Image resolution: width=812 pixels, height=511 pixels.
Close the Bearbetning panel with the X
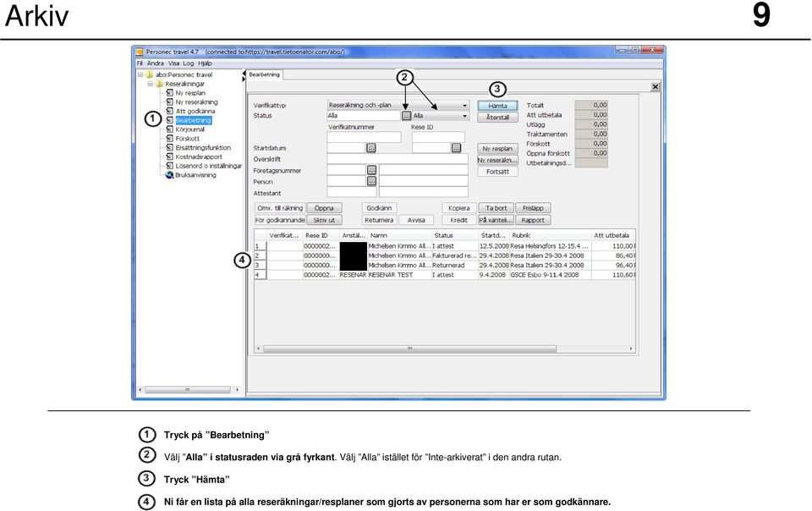click(x=655, y=86)
